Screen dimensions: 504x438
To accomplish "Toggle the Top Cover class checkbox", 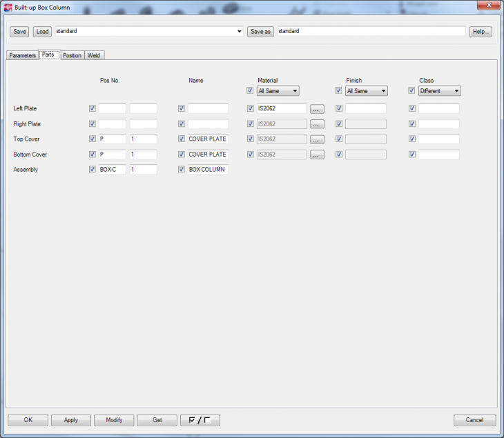I will 412,139.
